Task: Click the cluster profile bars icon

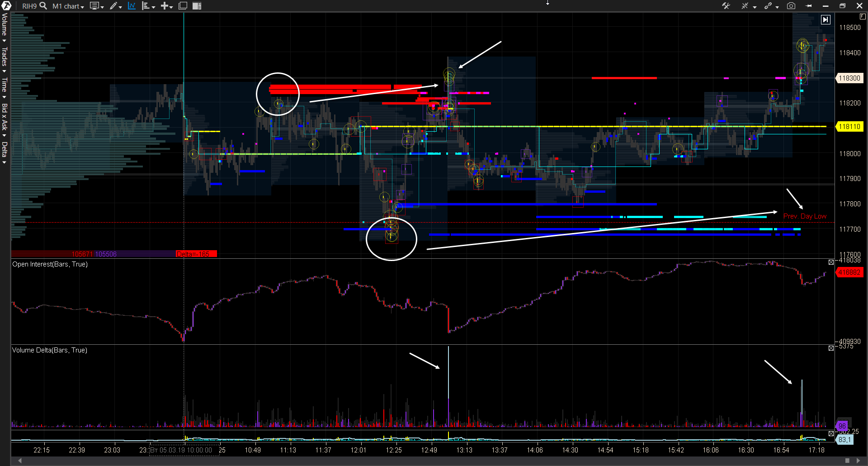Action: coord(146,6)
